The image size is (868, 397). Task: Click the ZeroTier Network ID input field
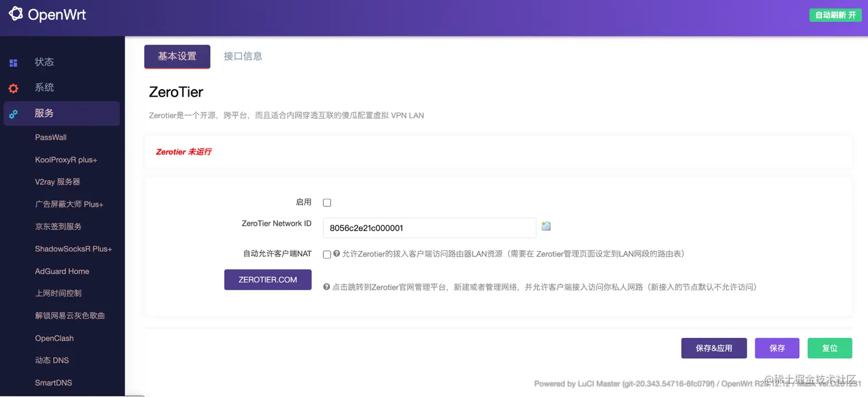point(429,228)
